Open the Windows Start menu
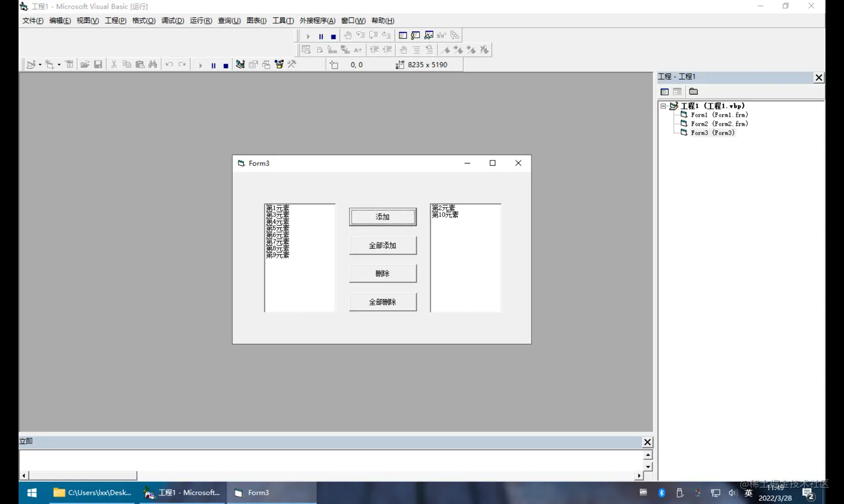The height and width of the screenshot is (504, 844). click(32, 493)
